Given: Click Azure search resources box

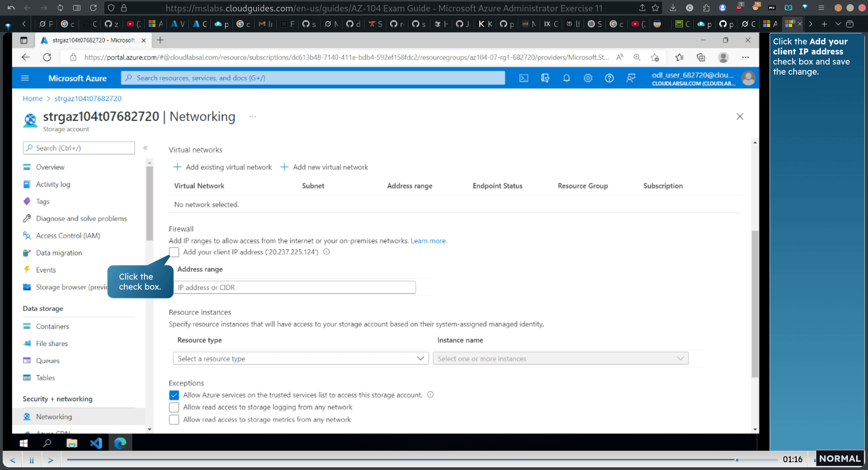Looking at the screenshot, I should 313,78.
